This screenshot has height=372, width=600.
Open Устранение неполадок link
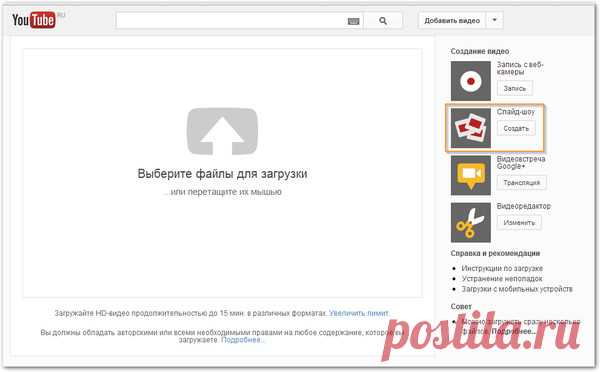click(502, 279)
